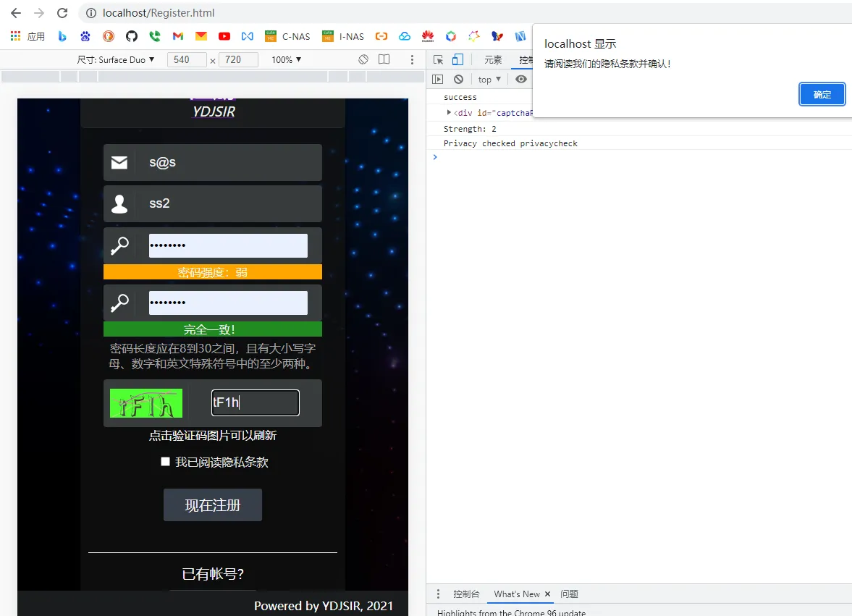Open the 100% zoom dropdown
Screen dimensions: 852x616
coord(287,59)
